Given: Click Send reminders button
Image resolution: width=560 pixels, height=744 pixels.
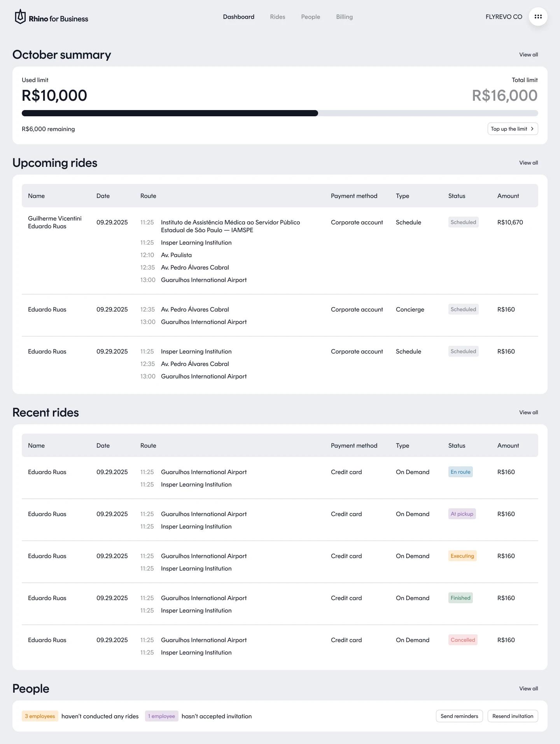Looking at the screenshot, I should click(x=459, y=716).
